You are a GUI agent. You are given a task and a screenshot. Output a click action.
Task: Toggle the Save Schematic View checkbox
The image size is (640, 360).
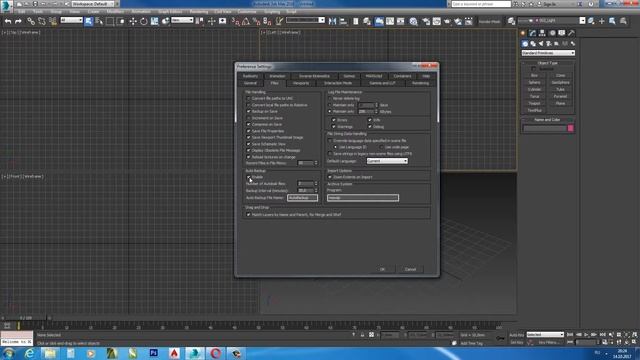248,144
